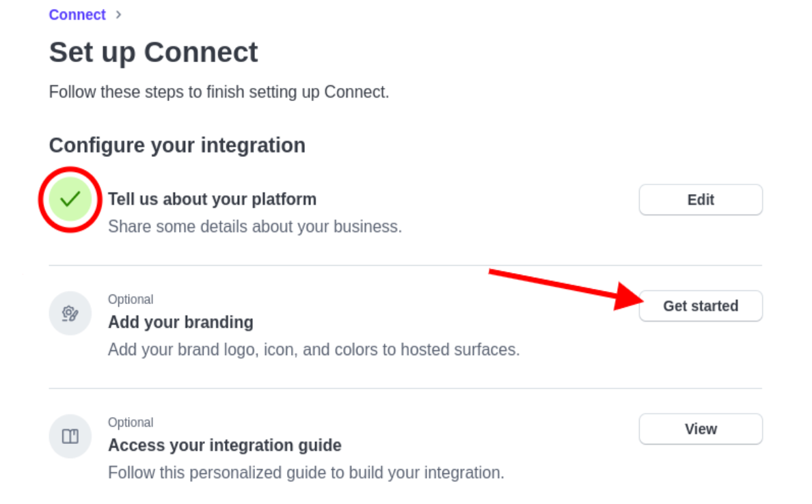Viewport: 812px width, 504px height.
Task: Click the personalized guide description text
Action: (306, 473)
